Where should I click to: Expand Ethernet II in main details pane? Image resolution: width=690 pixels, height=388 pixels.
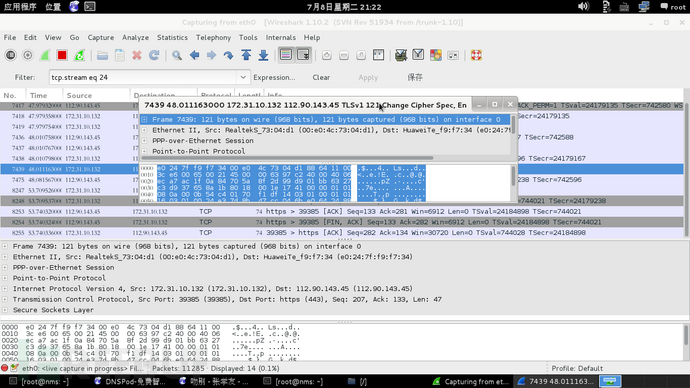tap(5, 257)
